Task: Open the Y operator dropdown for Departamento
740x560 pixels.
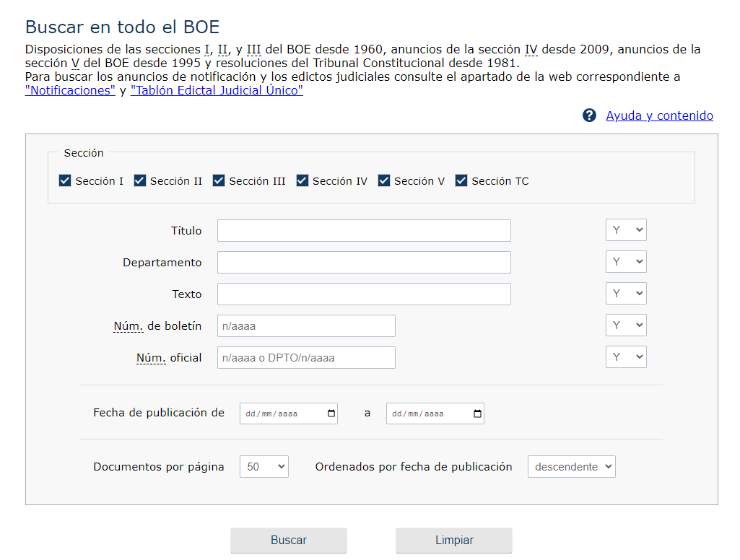Action: point(626,262)
